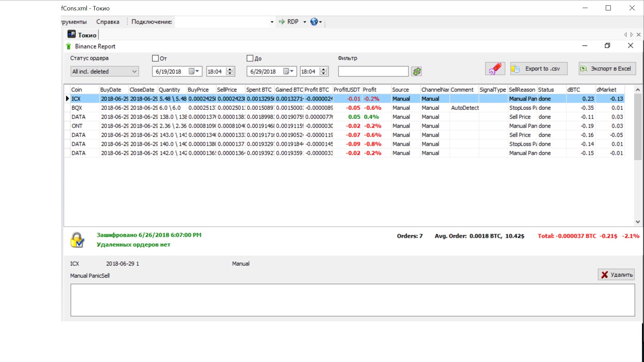This screenshot has width=644, height=362.
Task: Increment the От time 18:04 spinner up
Action: click(x=230, y=69)
